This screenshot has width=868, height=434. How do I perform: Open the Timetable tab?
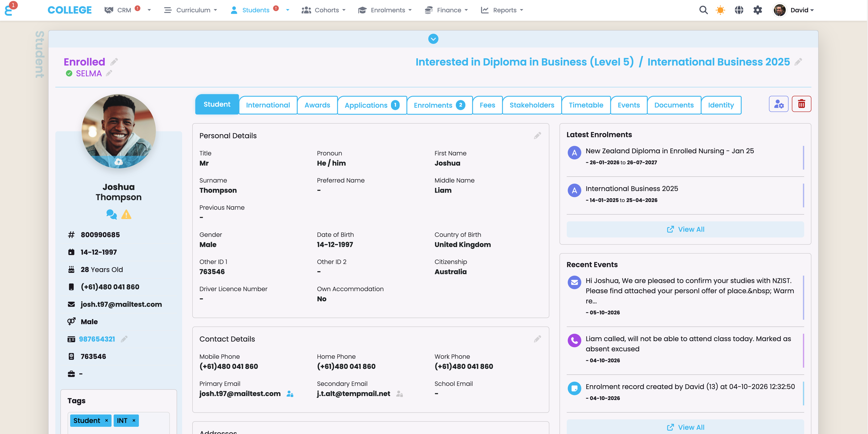tap(586, 105)
